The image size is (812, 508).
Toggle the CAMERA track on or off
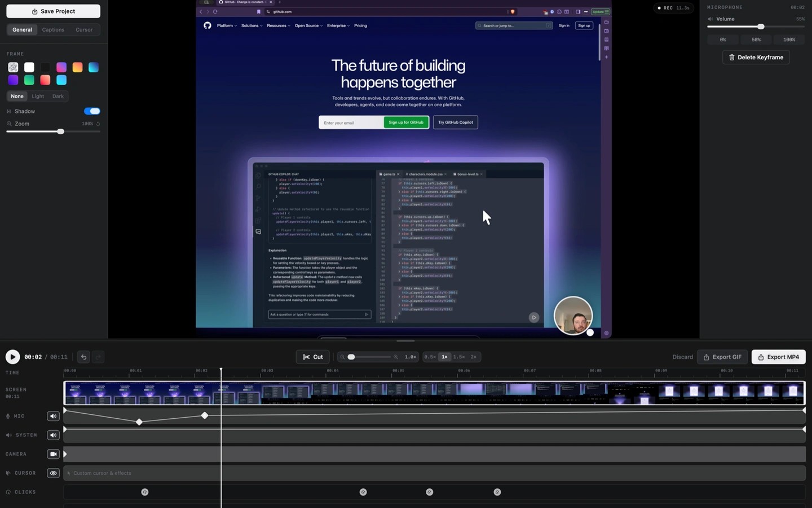point(53,454)
